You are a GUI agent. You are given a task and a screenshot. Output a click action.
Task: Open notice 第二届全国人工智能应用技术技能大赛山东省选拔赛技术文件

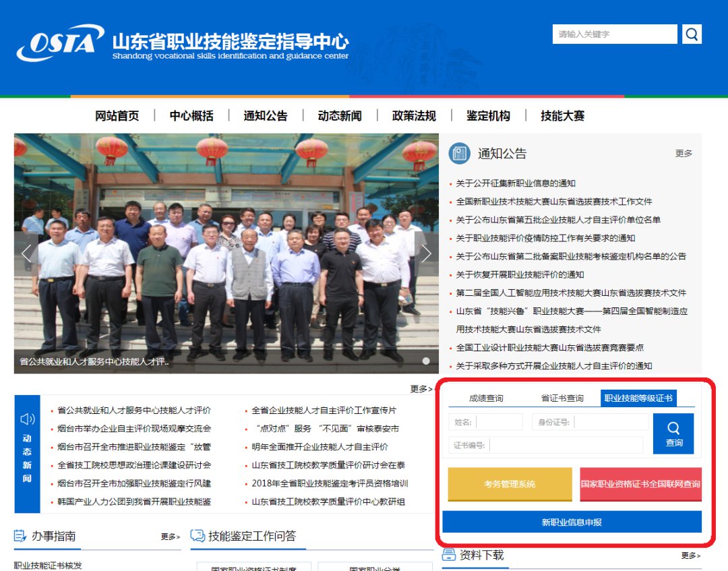pyautogui.click(x=571, y=293)
